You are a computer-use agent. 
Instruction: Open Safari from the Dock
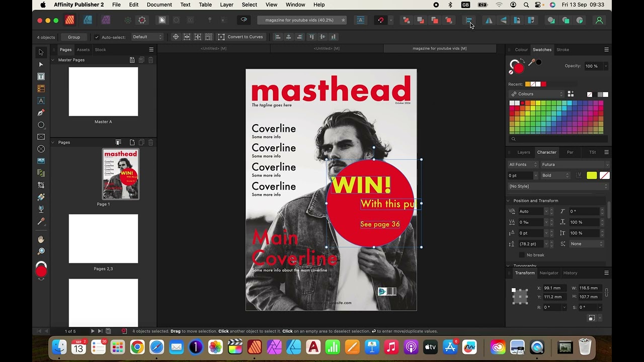click(x=156, y=347)
